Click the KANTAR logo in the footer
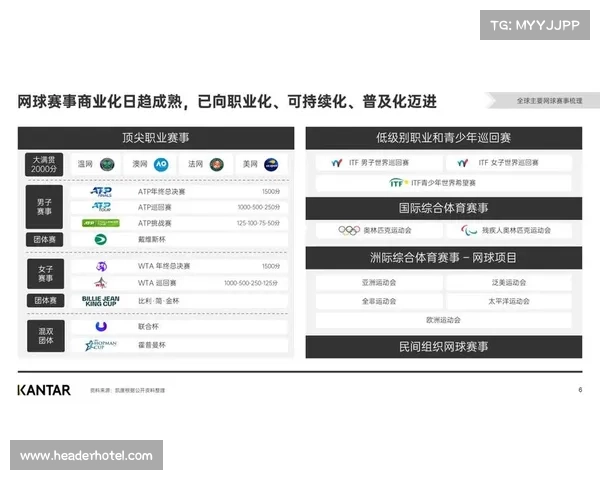This screenshot has height=480, width=600. click(x=44, y=390)
